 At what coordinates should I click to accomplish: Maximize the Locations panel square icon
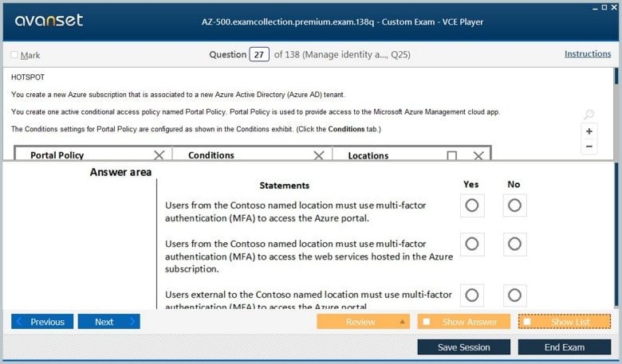pos(452,156)
